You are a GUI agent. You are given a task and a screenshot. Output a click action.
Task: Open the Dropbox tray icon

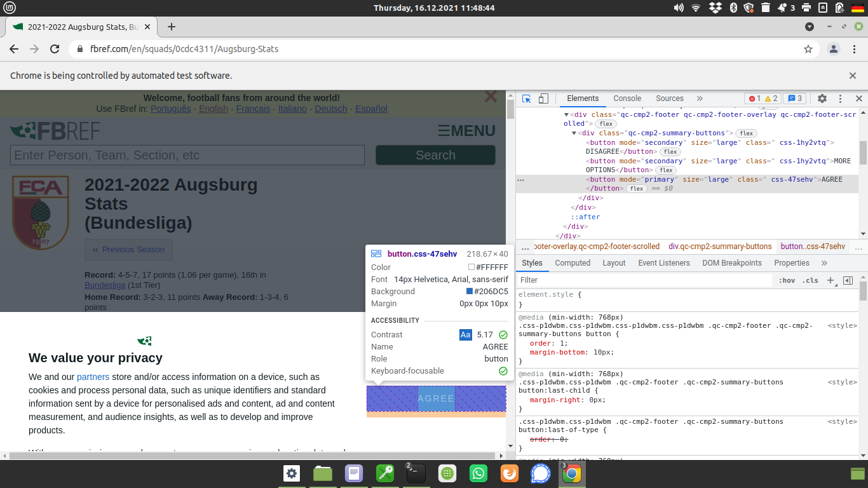pyautogui.click(x=715, y=8)
